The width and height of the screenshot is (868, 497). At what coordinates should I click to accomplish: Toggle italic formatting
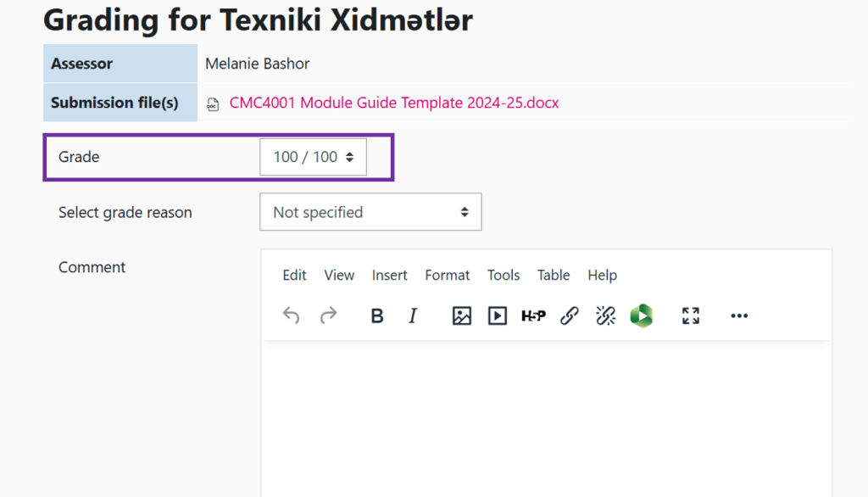413,316
